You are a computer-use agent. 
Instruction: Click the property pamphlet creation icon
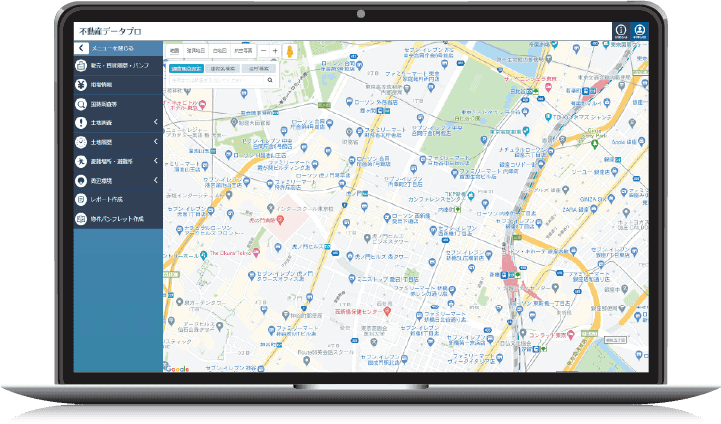click(80, 218)
